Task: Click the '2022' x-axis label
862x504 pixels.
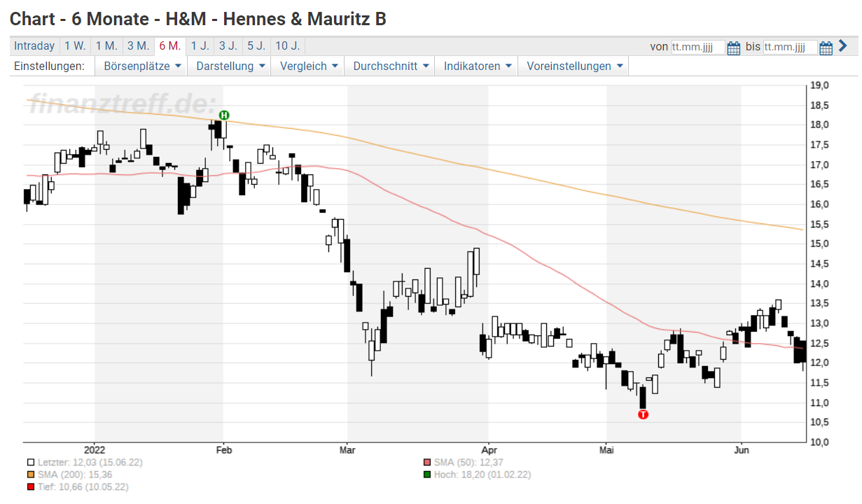Action: tap(94, 449)
